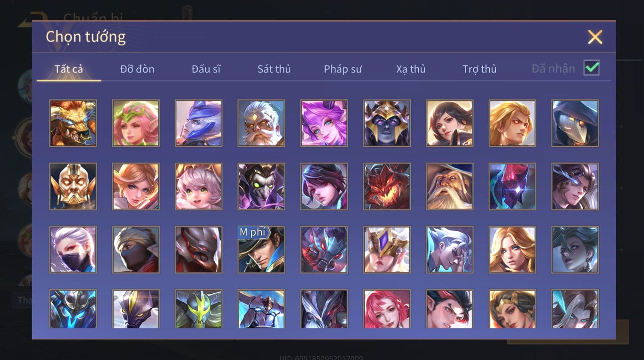
Task: Select the "Đấu sĩ" tab
Action: tap(206, 69)
